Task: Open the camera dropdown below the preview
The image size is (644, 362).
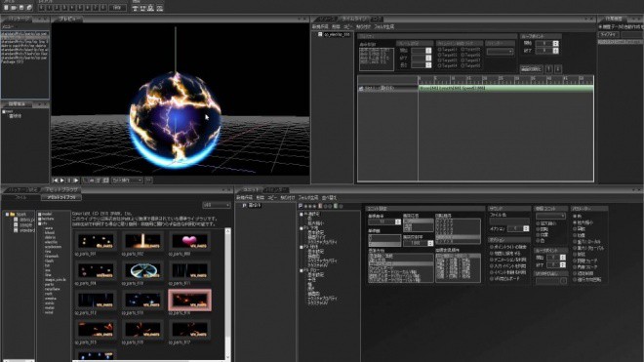Action: point(127,181)
